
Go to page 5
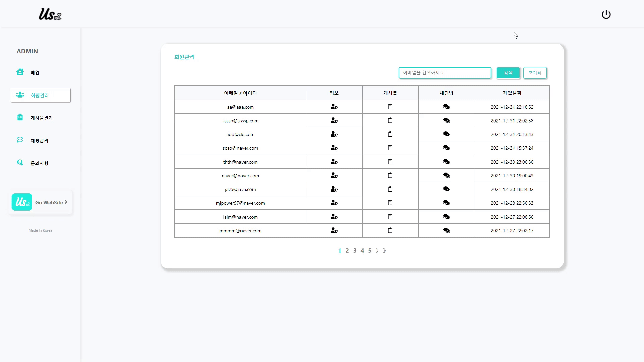(370, 251)
